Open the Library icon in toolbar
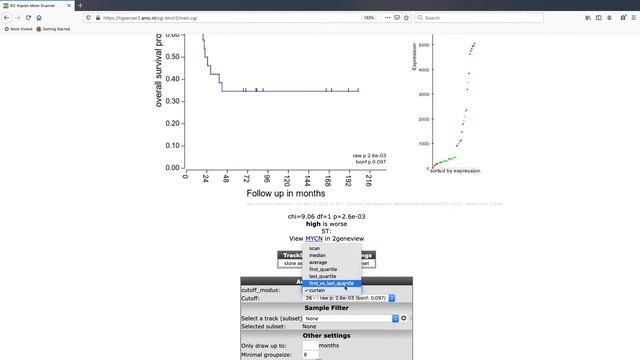 pos(588,18)
